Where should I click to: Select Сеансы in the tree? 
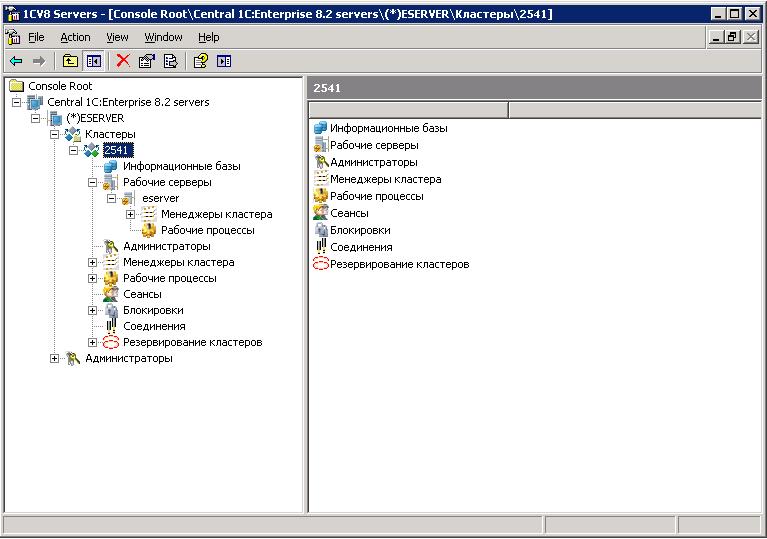(x=142, y=294)
